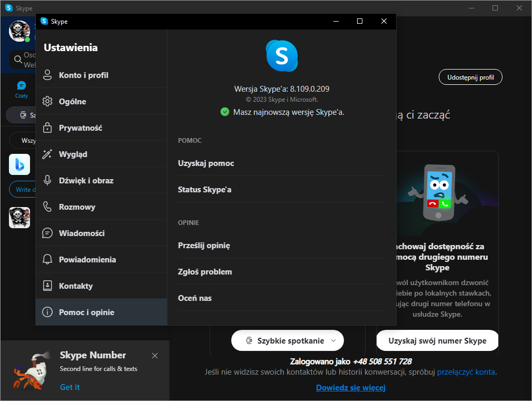Follow the przełączyć konta link

[x=466, y=372]
